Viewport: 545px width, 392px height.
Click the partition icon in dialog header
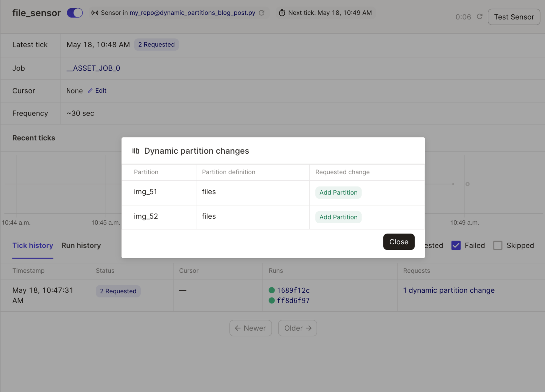tap(136, 151)
